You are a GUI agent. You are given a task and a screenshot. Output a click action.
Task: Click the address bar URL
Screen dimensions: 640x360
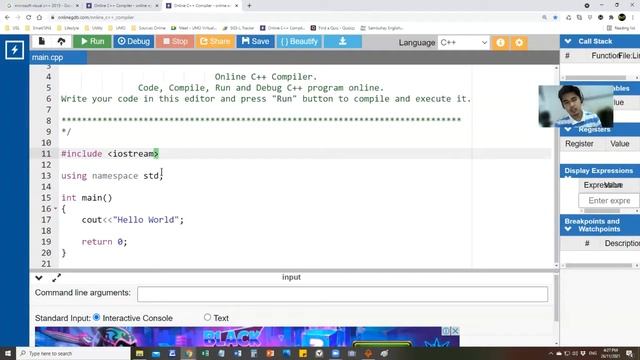[96, 18]
